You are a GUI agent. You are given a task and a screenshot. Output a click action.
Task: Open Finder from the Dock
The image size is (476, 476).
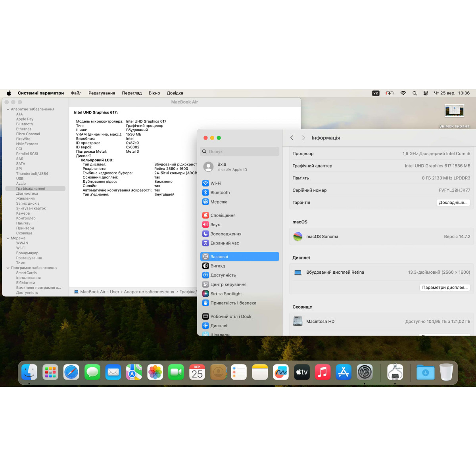29,372
